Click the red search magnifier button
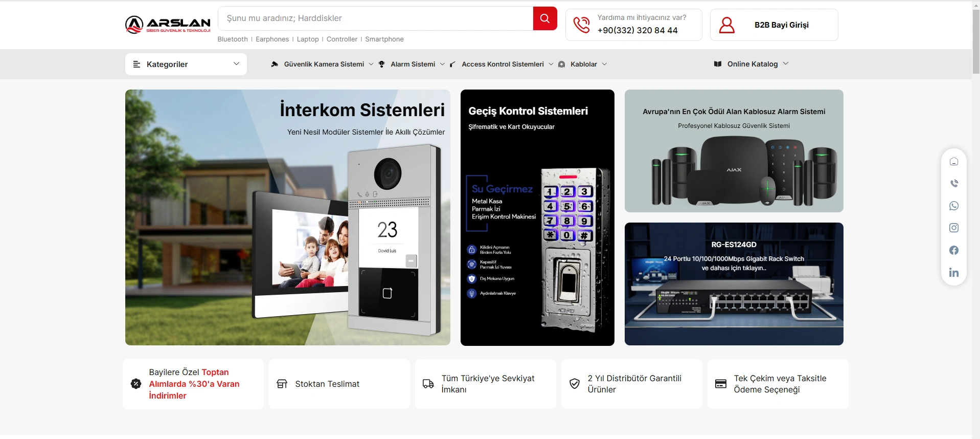Viewport: 980px width, 439px height. click(x=544, y=18)
